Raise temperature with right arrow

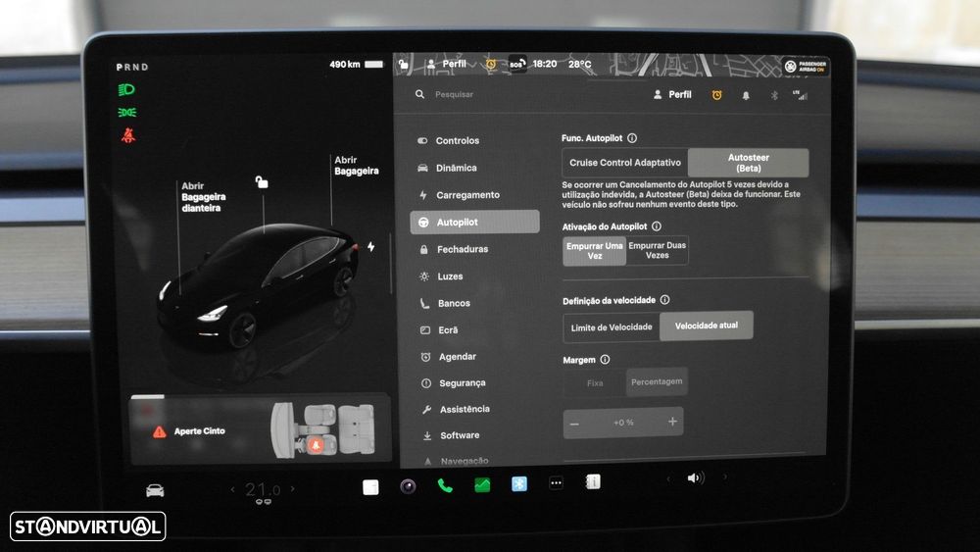[x=292, y=488]
